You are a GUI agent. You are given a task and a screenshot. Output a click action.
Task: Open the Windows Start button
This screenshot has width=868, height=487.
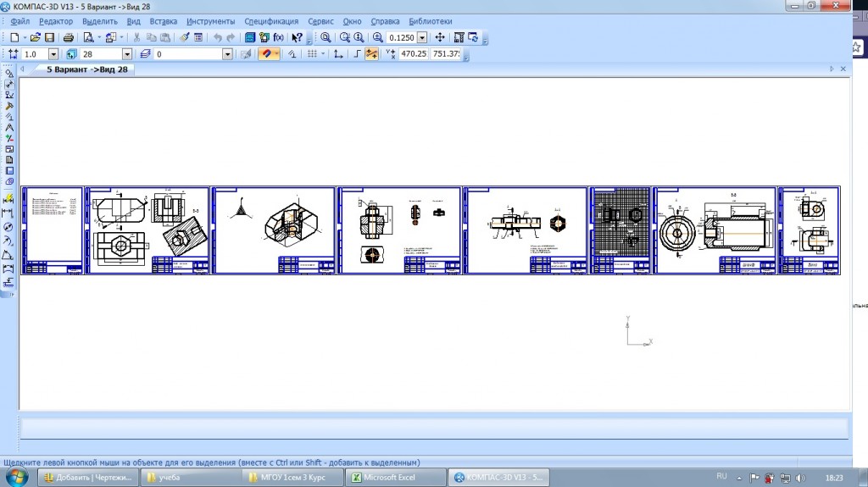[16, 477]
